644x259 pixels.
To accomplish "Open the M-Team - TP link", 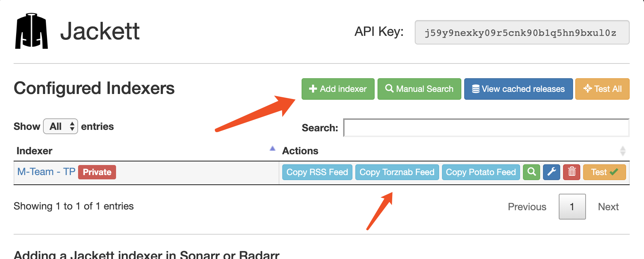I will pyautogui.click(x=46, y=172).
